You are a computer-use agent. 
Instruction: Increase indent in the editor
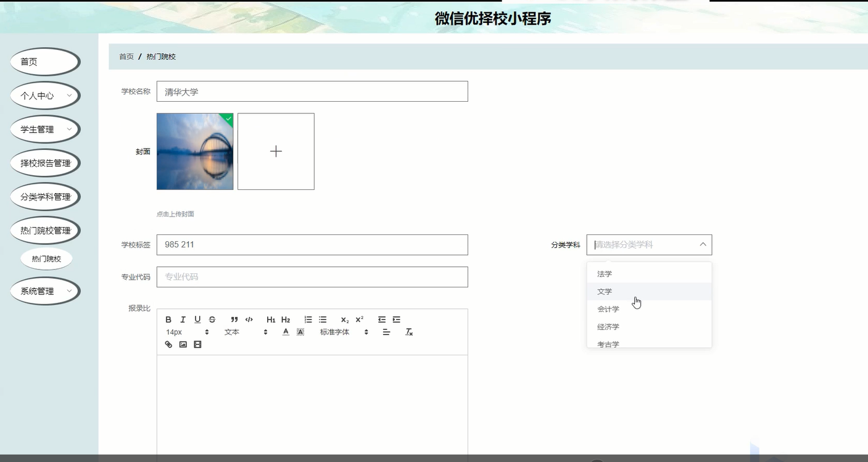[397, 320]
